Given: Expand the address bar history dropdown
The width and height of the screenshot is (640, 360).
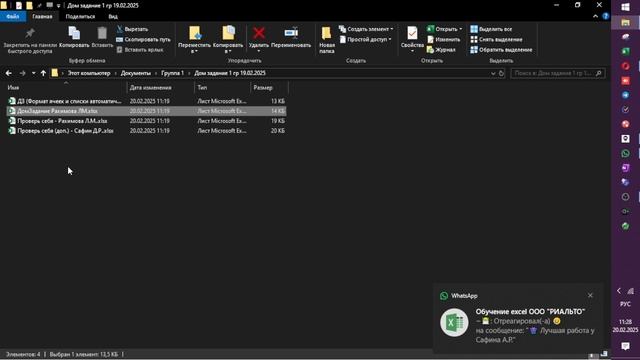Looking at the screenshot, I should click(493, 73).
